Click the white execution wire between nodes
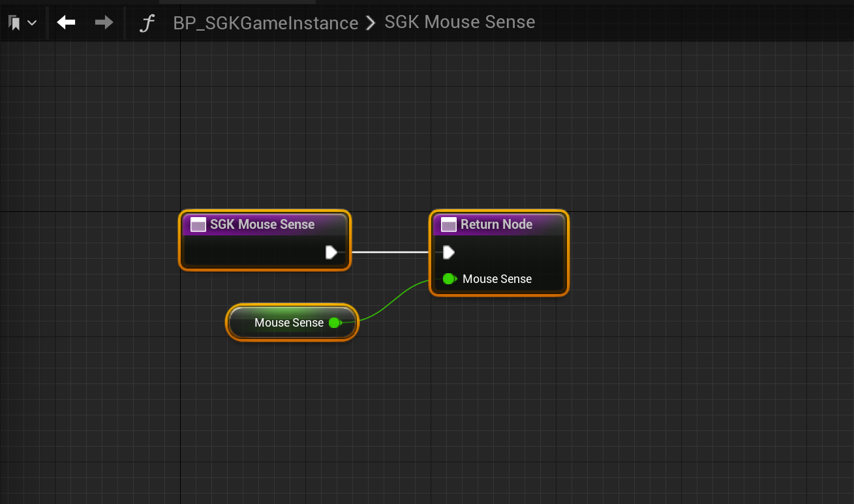Viewport: 854px width, 504px height. pyautogui.click(x=389, y=252)
